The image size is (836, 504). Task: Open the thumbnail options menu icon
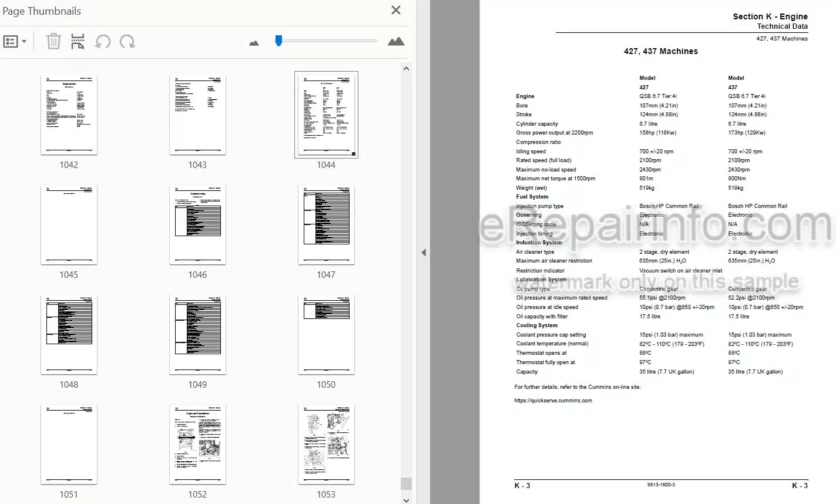(x=11, y=42)
